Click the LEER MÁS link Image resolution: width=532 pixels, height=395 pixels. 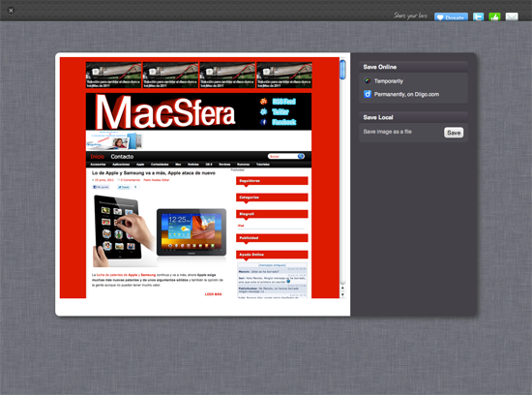[x=213, y=294]
